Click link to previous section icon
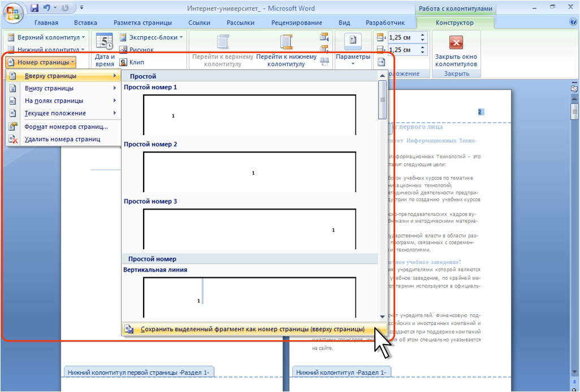The image size is (580, 392). 324,62
